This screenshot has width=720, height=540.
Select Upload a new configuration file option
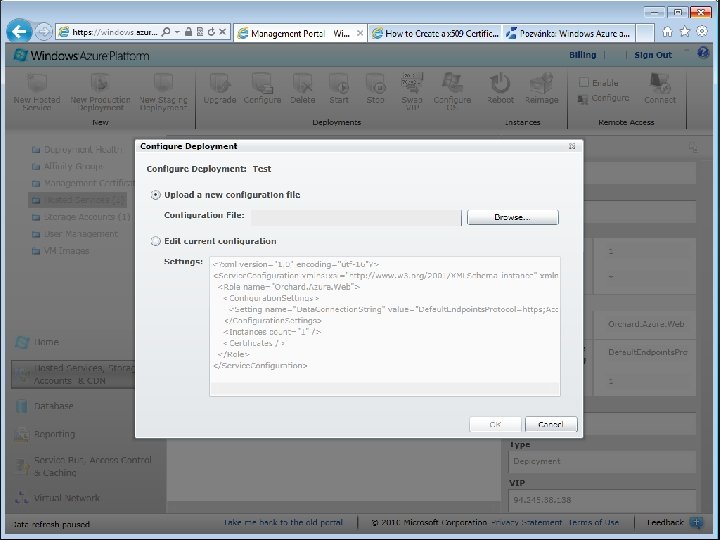click(x=156, y=195)
